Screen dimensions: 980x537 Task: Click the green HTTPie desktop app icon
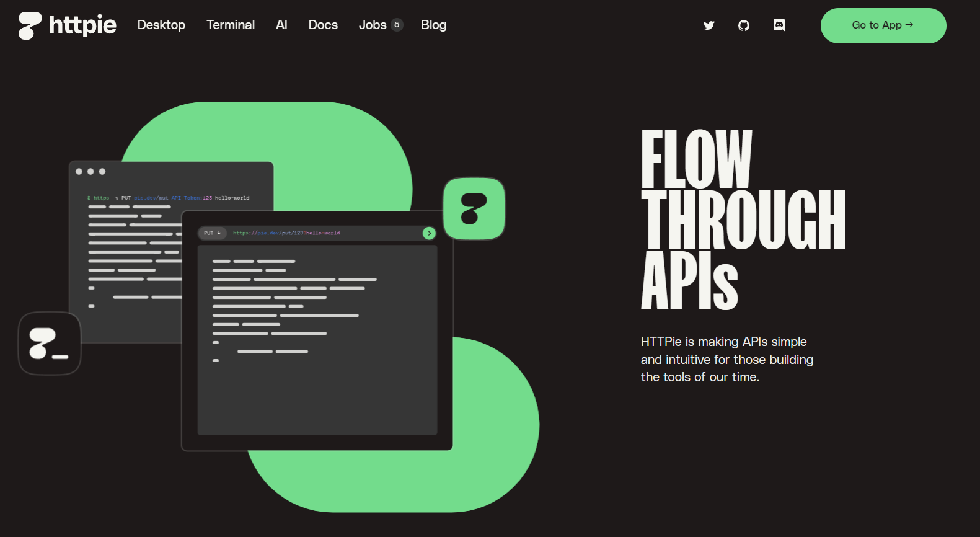pos(474,208)
